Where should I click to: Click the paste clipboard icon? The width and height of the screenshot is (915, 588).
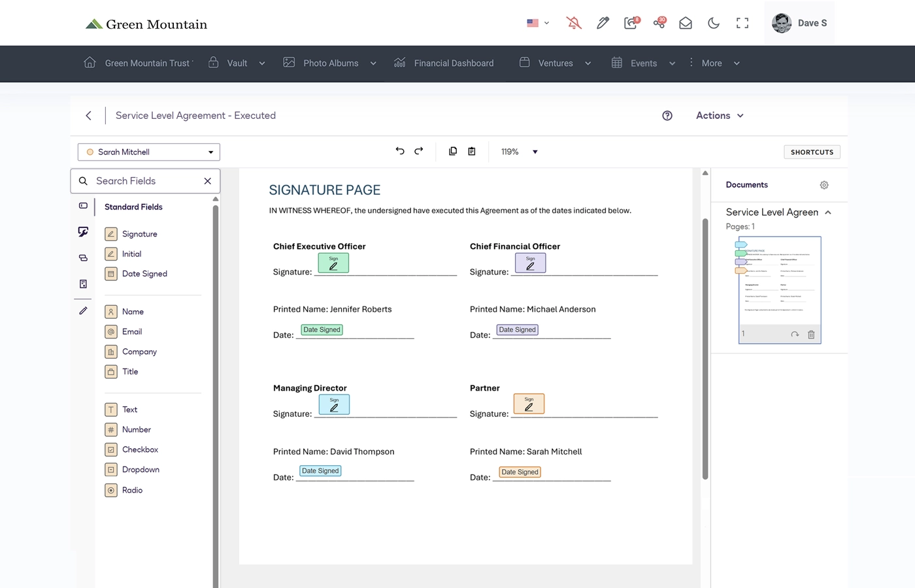(x=472, y=151)
